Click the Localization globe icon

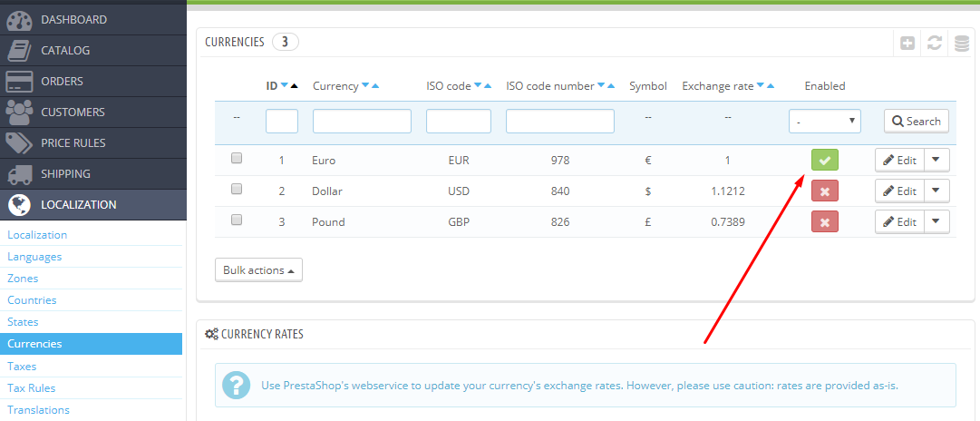click(x=19, y=204)
